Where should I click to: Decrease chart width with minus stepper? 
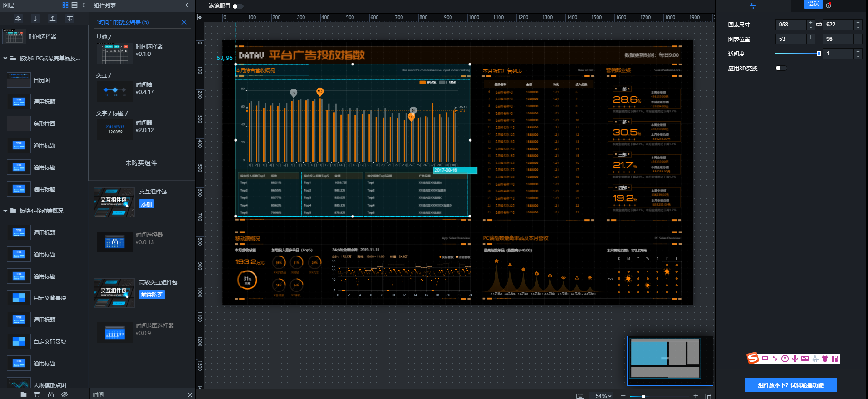pyautogui.click(x=811, y=27)
